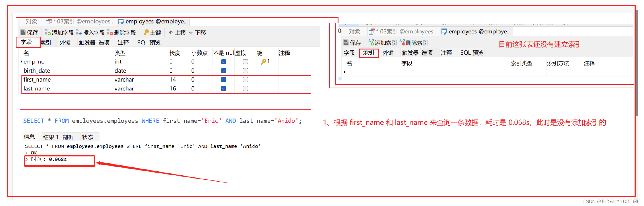
Task: Click the key icon in emp_no row
Action: click(x=263, y=61)
